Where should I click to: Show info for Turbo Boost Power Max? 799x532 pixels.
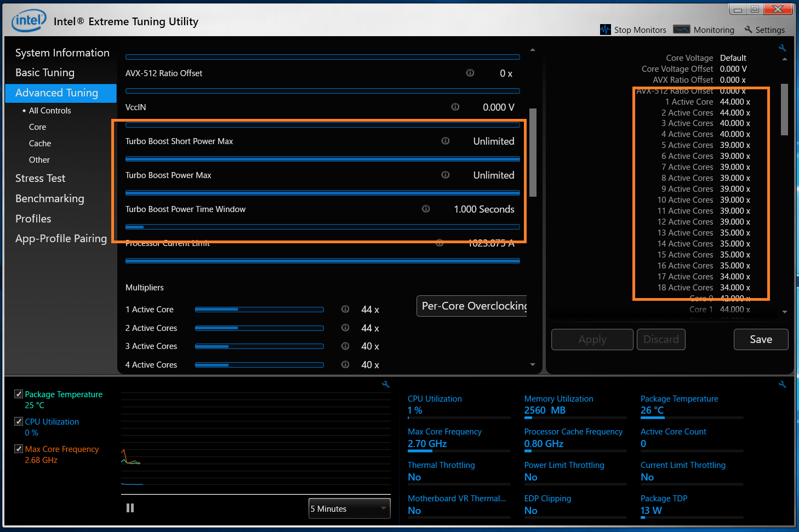[445, 175]
